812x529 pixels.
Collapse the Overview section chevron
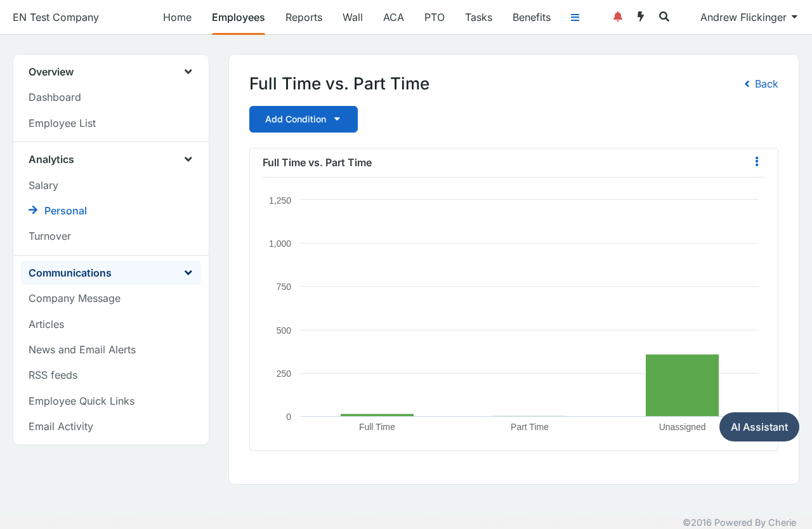pyautogui.click(x=188, y=72)
